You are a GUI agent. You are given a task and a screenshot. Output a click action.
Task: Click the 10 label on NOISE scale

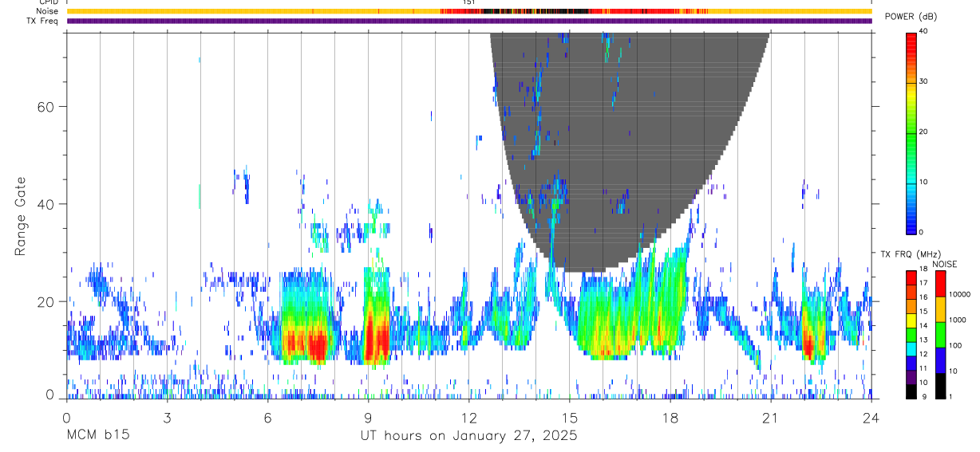pos(954,371)
